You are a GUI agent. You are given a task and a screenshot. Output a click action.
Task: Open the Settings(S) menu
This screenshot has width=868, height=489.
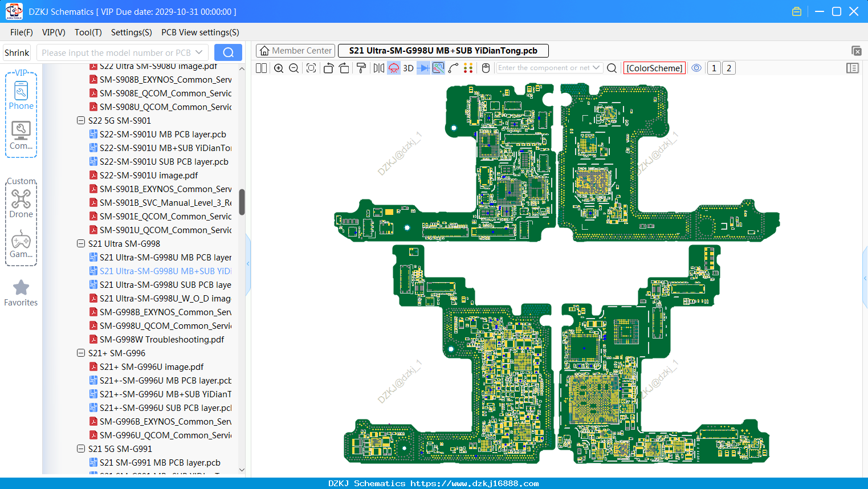click(x=132, y=32)
